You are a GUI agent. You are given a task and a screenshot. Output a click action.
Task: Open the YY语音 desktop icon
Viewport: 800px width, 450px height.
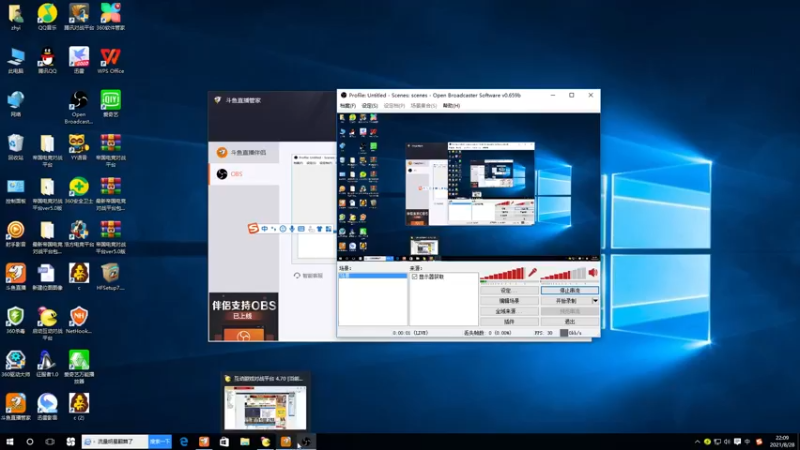[x=79, y=147]
